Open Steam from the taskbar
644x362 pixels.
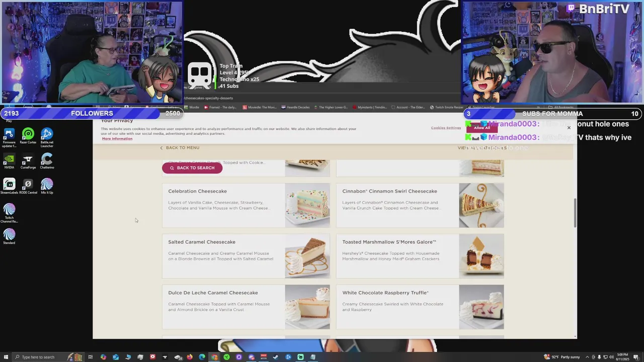(x=276, y=357)
